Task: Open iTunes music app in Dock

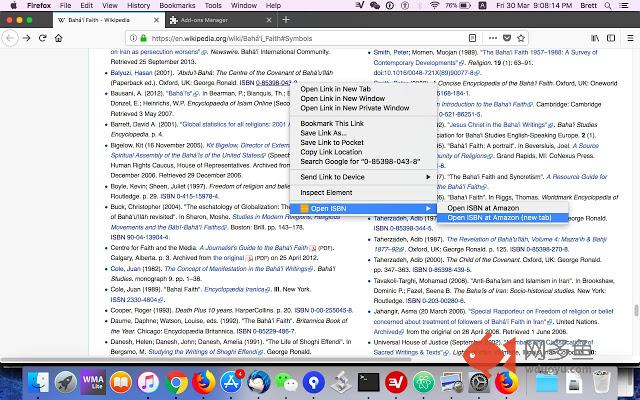Action: tap(148, 383)
